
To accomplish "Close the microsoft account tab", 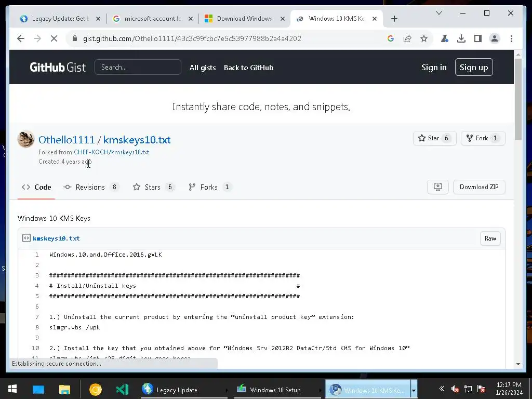I will click(190, 19).
